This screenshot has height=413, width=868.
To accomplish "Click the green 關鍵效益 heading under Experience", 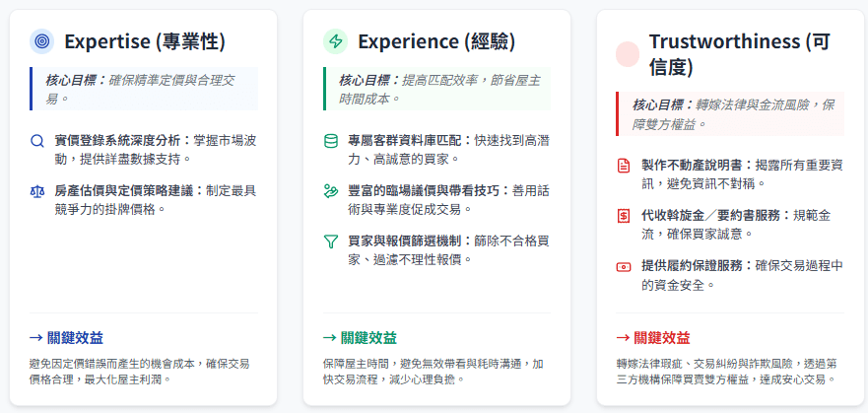I will [x=360, y=337].
